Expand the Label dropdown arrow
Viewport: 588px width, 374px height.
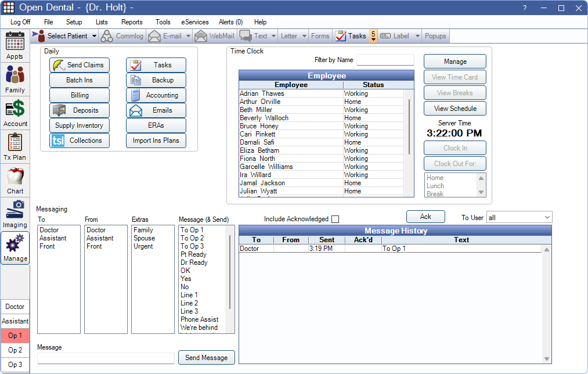click(x=417, y=36)
